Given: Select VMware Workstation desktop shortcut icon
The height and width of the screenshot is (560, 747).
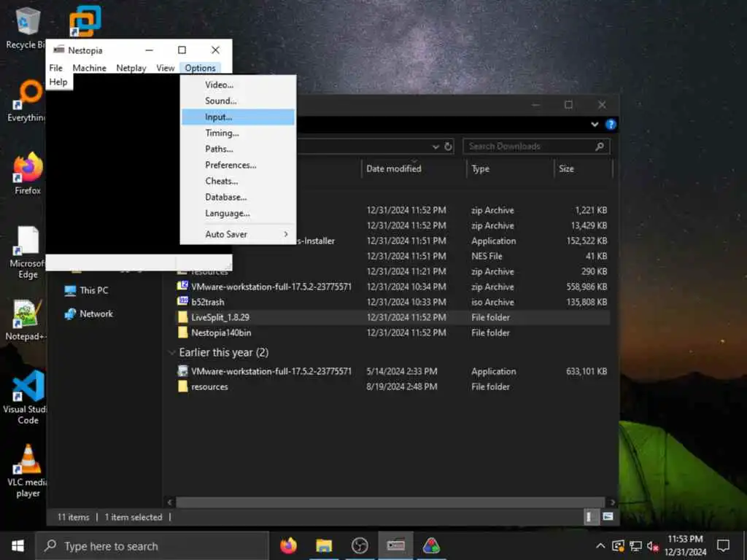Looking at the screenshot, I should click(85, 21).
